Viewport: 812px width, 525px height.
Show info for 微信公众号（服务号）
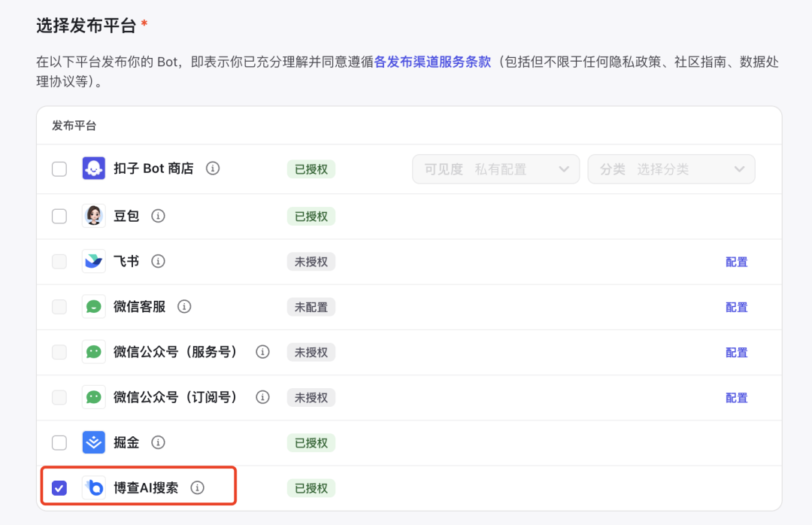262,352
